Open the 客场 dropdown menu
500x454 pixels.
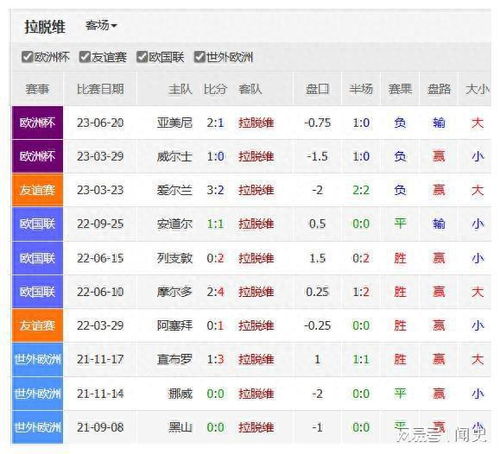point(101,25)
